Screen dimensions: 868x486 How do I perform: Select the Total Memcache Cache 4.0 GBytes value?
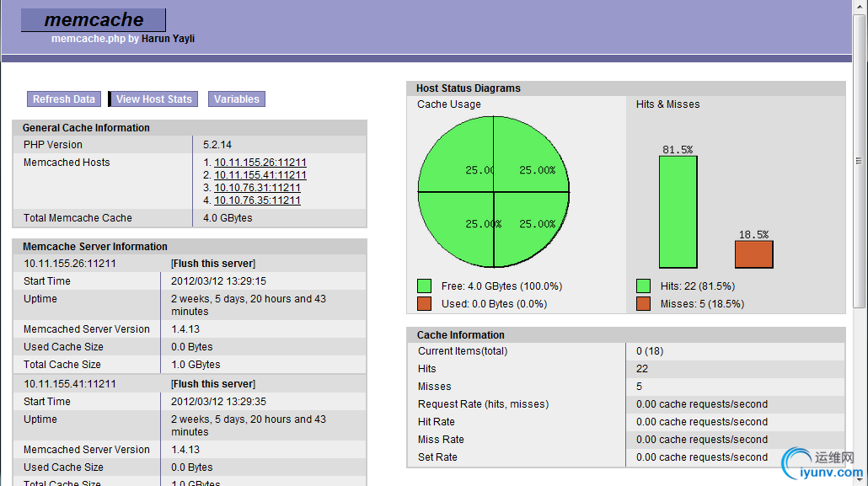228,218
